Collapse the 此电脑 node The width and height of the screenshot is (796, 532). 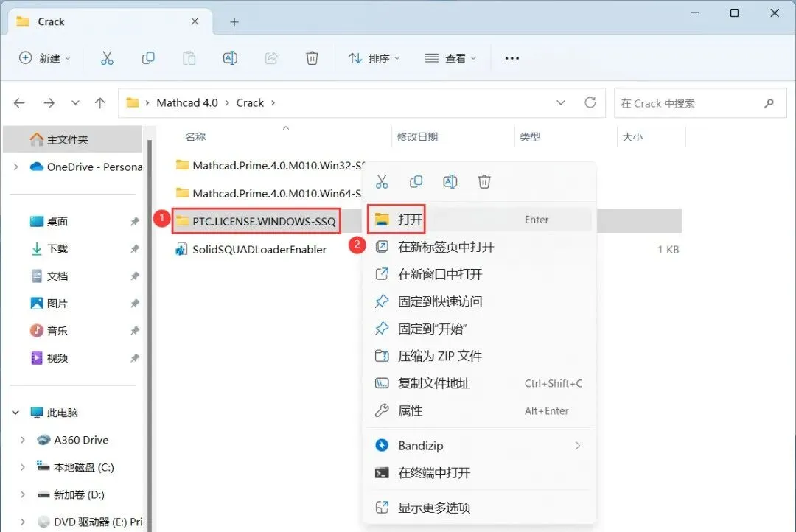tap(15, 413)
